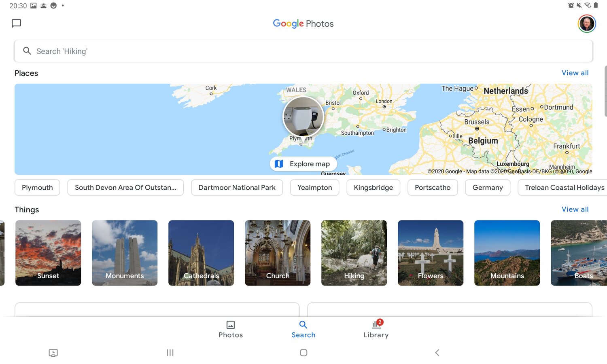Open the Boats thumbnail
Screen dimensions: 607x364
[579, 253]
